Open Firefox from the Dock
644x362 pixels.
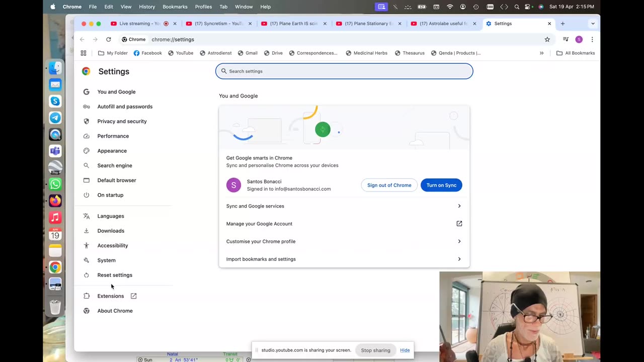coord(55,201)
